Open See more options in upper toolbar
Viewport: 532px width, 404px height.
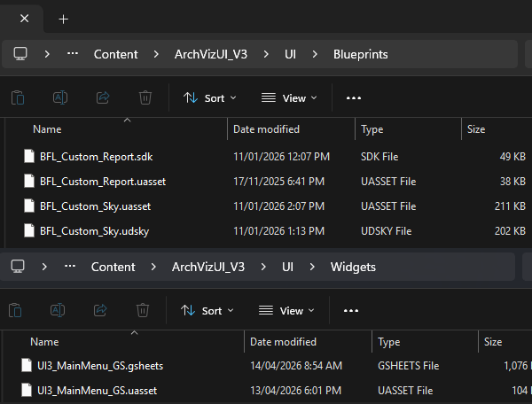pos(354,97)
